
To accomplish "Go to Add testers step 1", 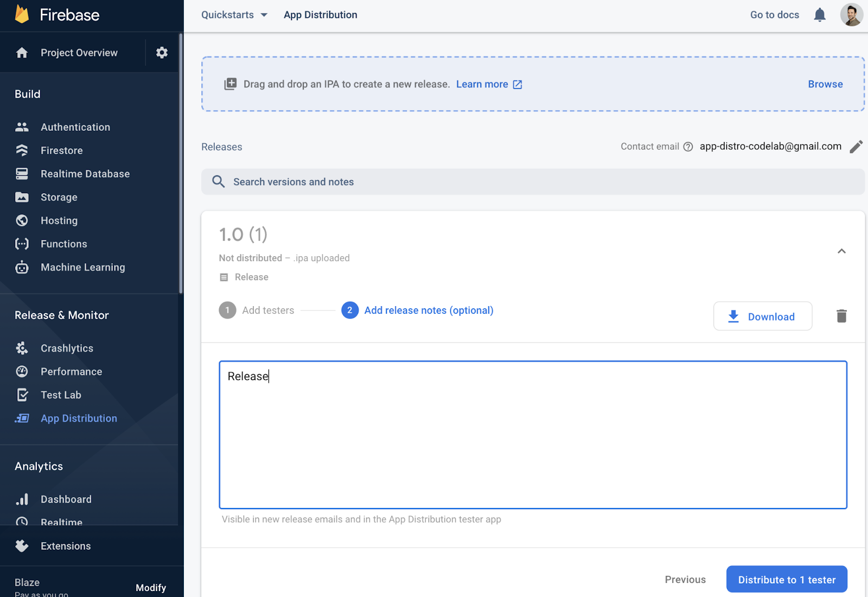I will 257,310.
